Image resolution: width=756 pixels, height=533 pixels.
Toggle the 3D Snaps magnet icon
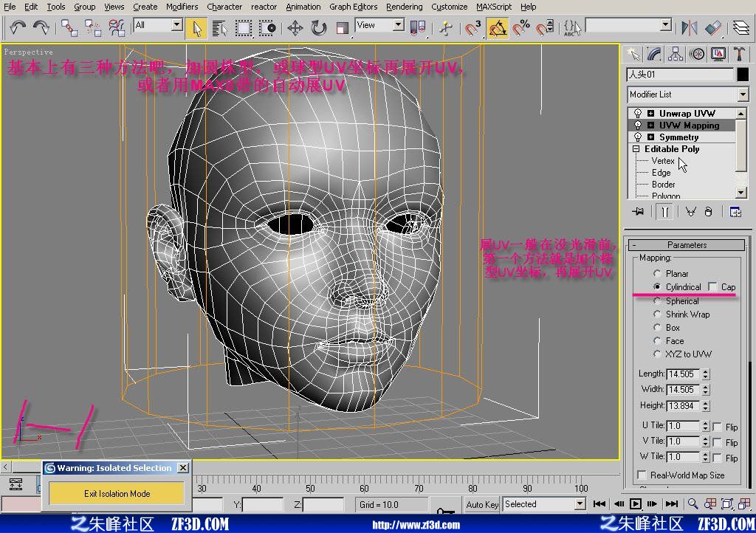473,28
